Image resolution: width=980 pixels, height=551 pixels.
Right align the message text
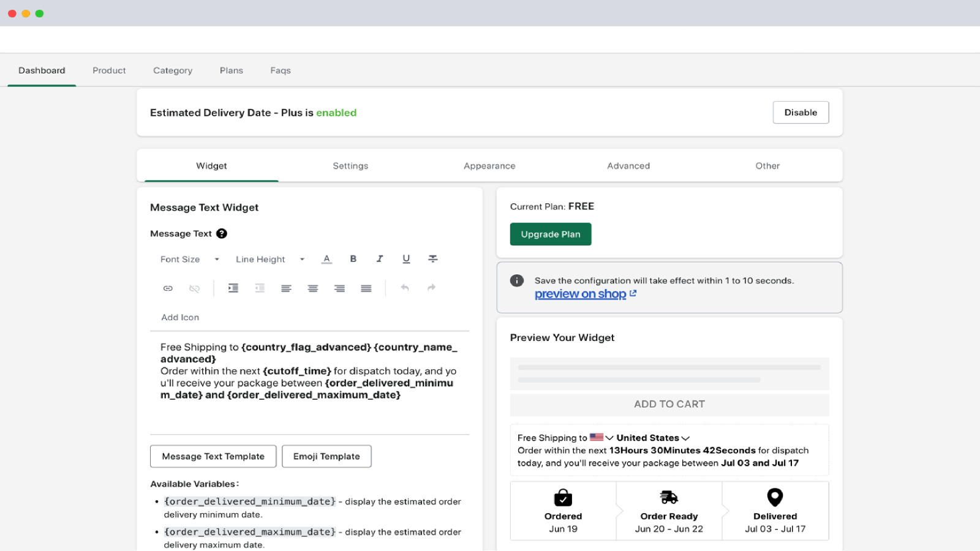pos(339,288)
